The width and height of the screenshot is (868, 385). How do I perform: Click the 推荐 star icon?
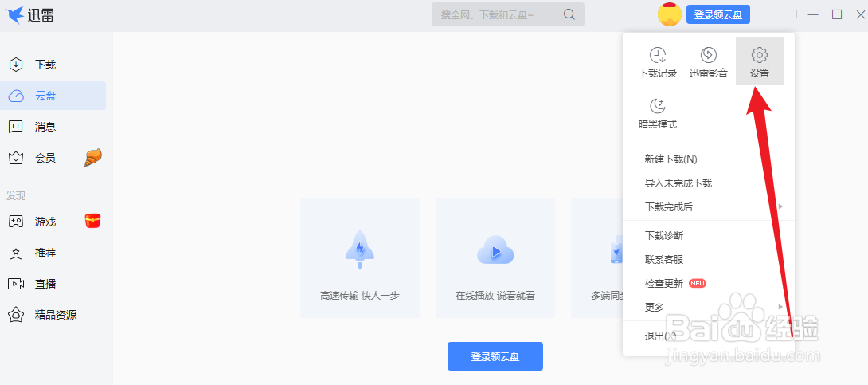point(16,253)
